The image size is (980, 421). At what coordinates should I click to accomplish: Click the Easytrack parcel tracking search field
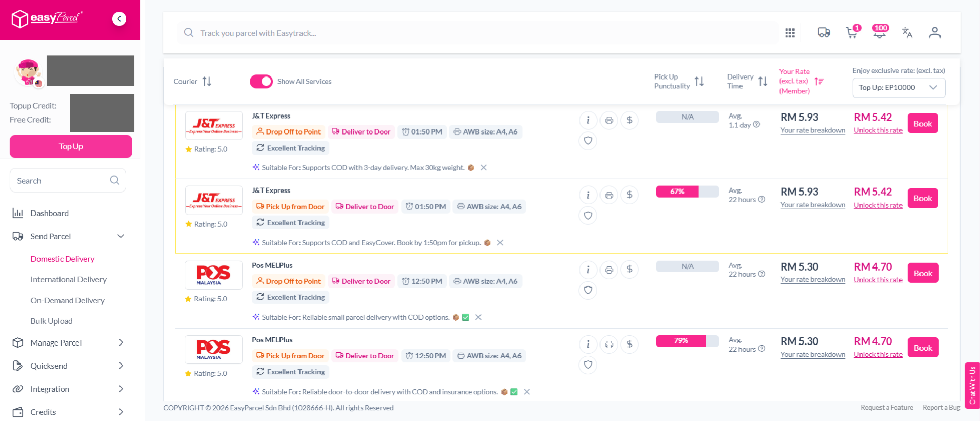coord(477,33)
